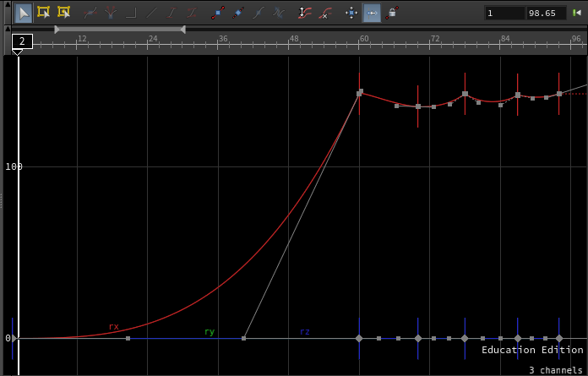Apply the ease-in curve function icon
Viewport: 588px width, 376px height.
pos(171,14)
